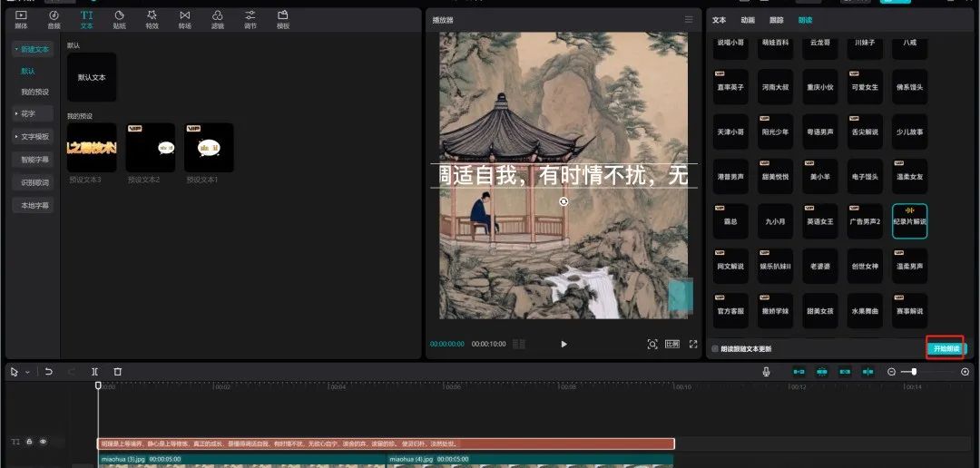Image resolution: width=980 pixels, height=468 pixels.
Task: Pick the 河南大叔 voice
Action: coord(775,87)
